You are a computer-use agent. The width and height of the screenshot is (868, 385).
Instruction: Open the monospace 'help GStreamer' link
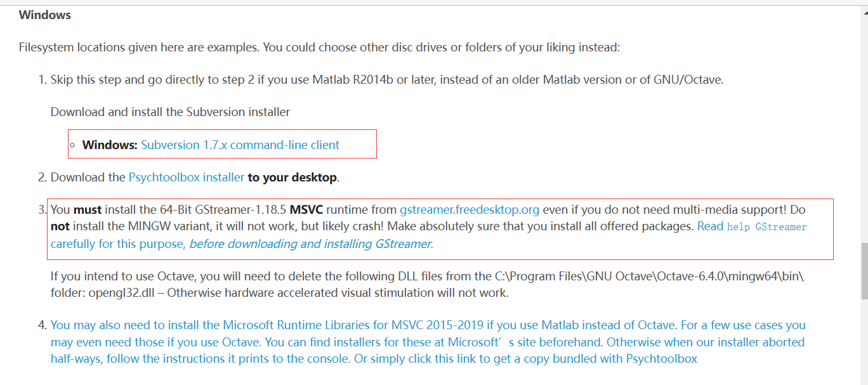point(766,226)
